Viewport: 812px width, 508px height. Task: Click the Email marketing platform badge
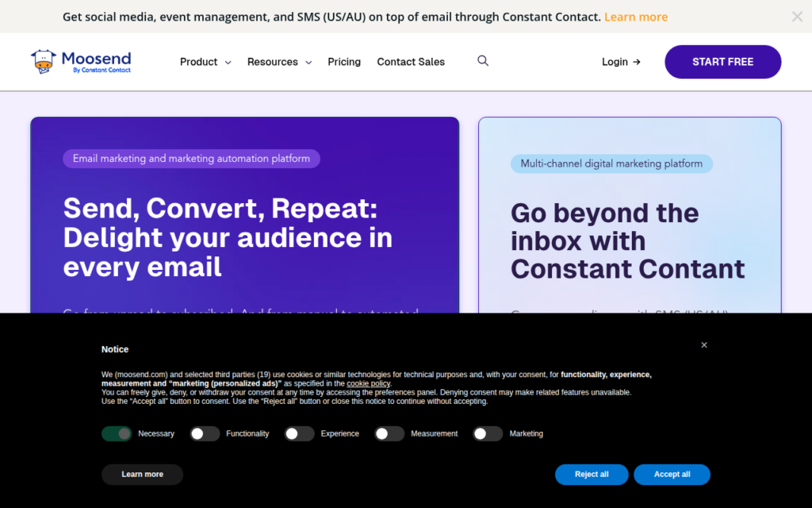point(191,159)
